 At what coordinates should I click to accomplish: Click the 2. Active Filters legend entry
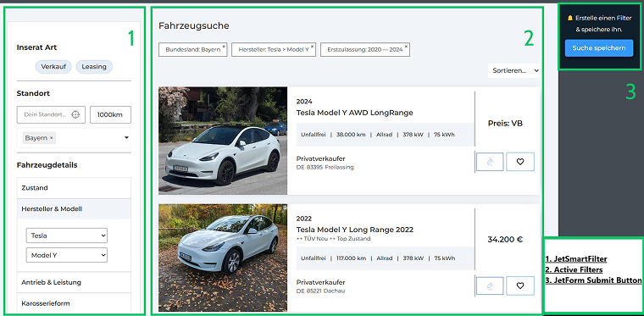pyautogui.click(x=574, y=269)
